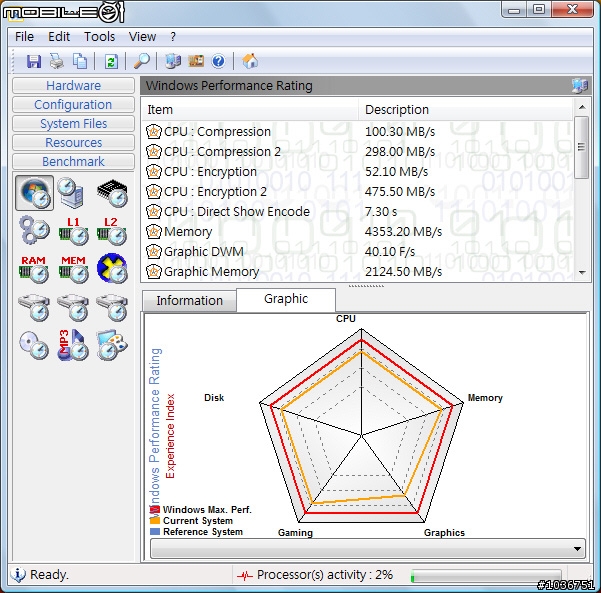This screenshot has height=593, width=601.
Task: Select the RAM benchmark icon
Action: point(34,269)
